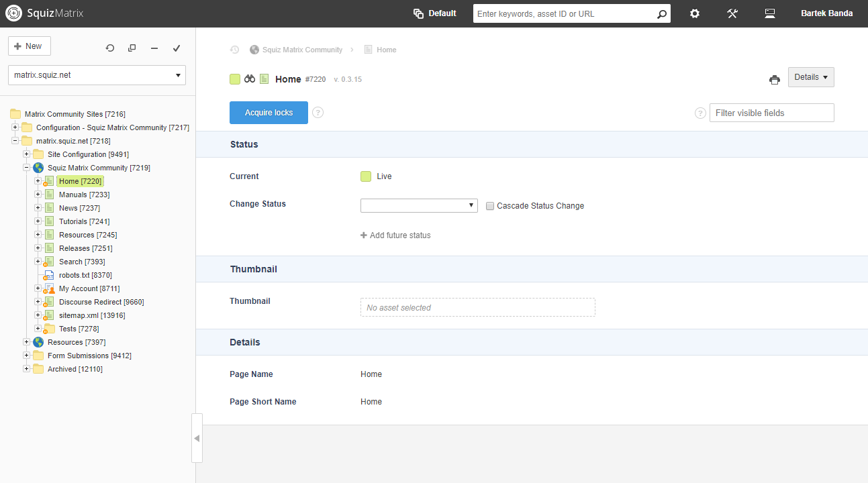The image size is (868, 483).
Task: Open help icon next to Acquire locks
Action: (x=318, y=112)
